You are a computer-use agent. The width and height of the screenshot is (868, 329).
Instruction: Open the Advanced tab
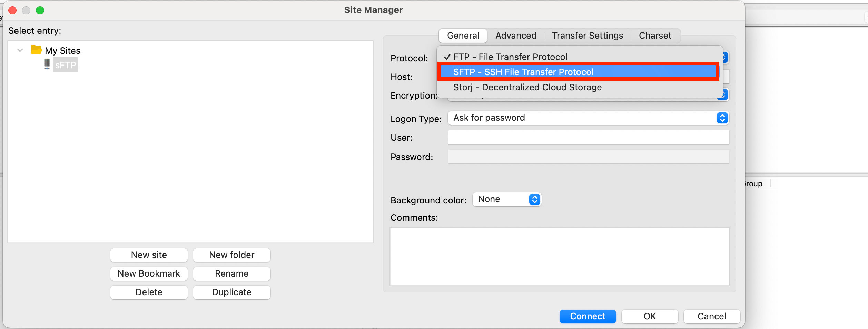516,36
